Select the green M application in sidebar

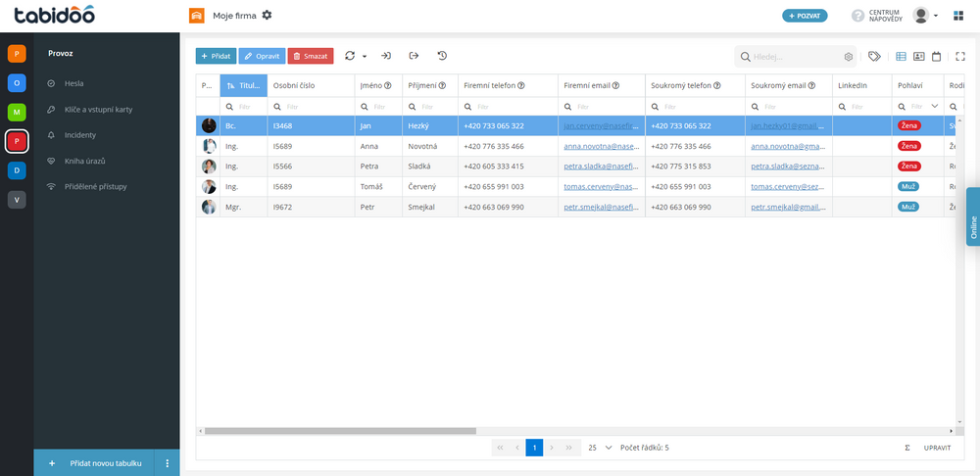click(x=17, y=113)
